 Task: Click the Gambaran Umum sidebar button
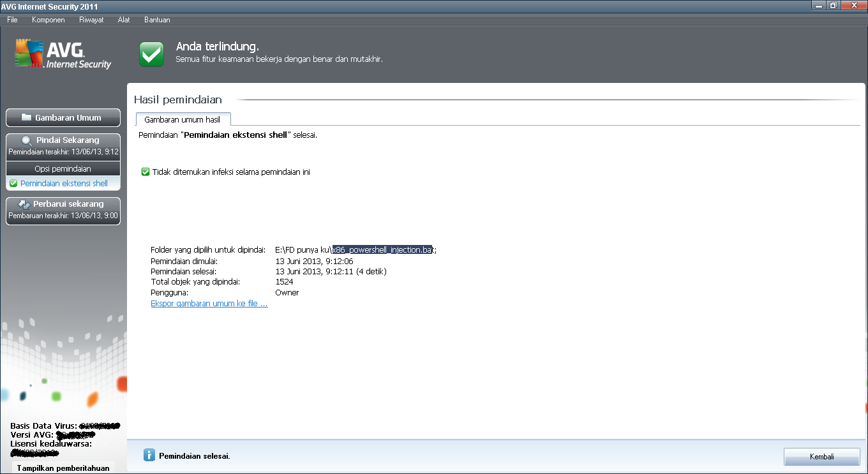click(x=63, y=117)
